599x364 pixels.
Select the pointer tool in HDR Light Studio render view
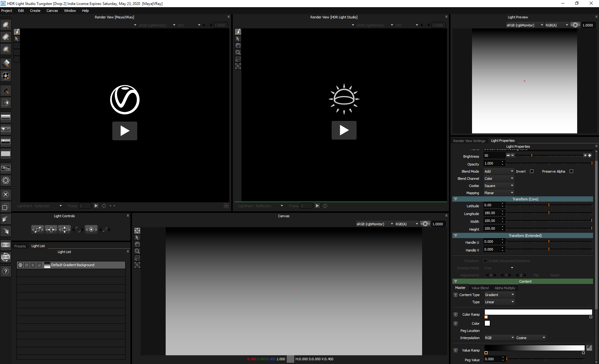point(238,39)
